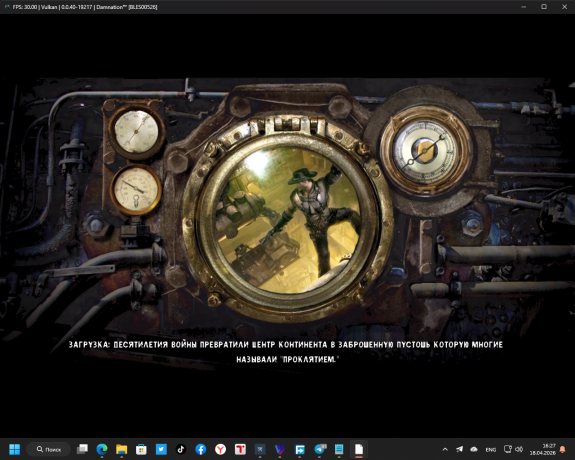Close the Damnation emulator window
This screenshot has height=460, width=575.
click(564, 7)
